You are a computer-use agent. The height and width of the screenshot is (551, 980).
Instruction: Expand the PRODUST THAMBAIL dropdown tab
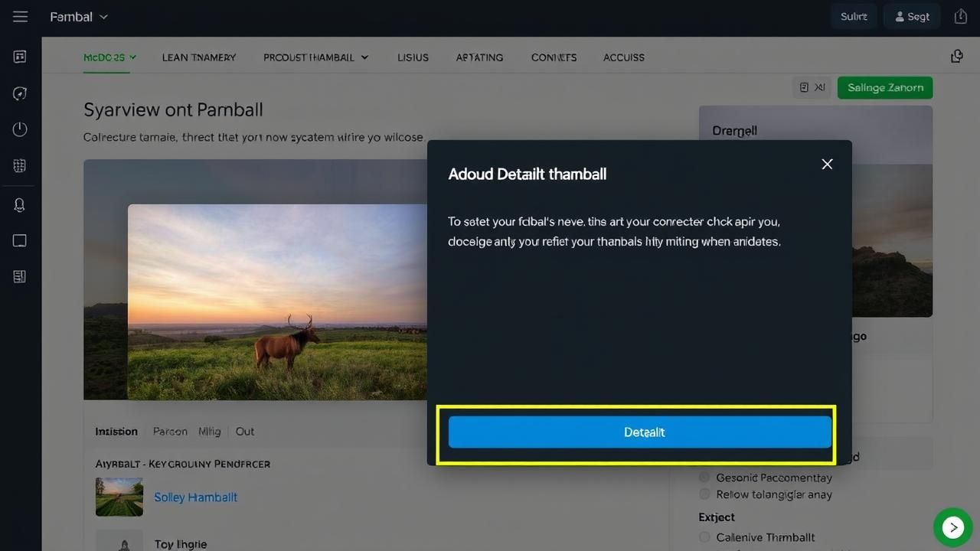coord(315,57)
